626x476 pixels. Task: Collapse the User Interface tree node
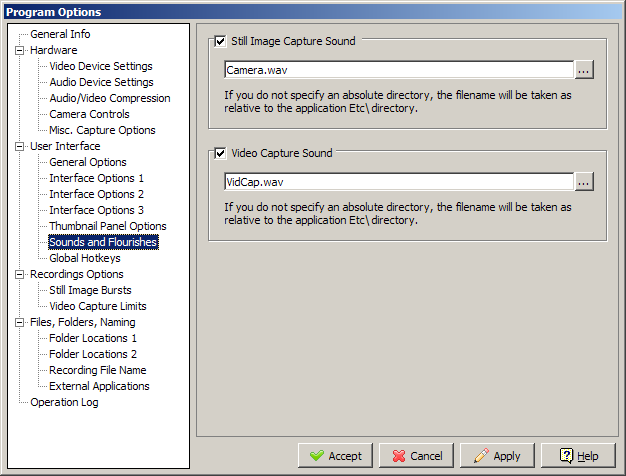[19, 146]
